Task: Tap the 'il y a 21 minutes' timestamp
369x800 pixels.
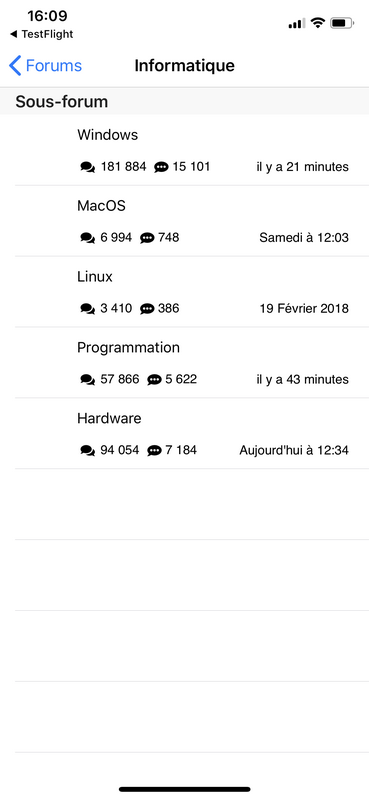Action: 303,167
